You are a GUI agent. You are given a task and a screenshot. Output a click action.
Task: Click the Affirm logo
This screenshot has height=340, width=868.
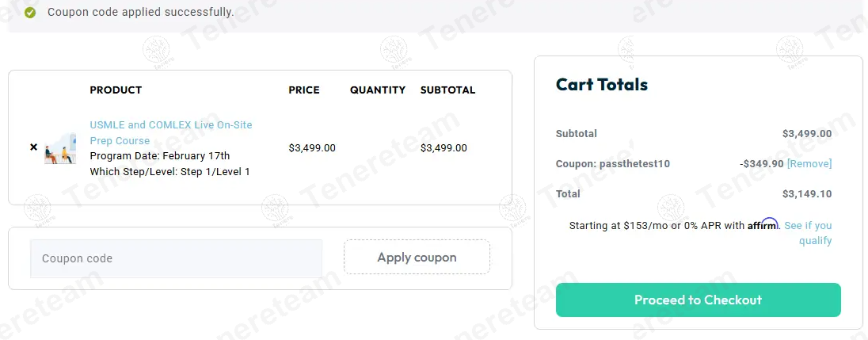click(x=763, y=225)
